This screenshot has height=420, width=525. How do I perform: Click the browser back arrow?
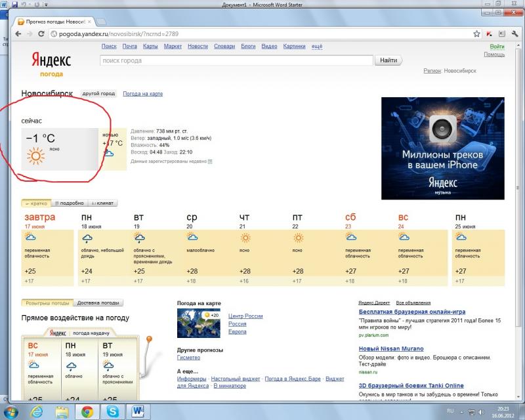point(18,34)
